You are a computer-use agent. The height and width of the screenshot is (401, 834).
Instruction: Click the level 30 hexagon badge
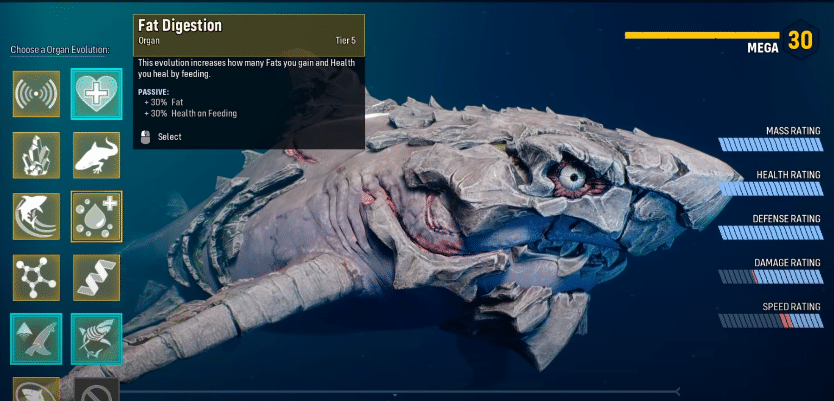tap(800, 39)
